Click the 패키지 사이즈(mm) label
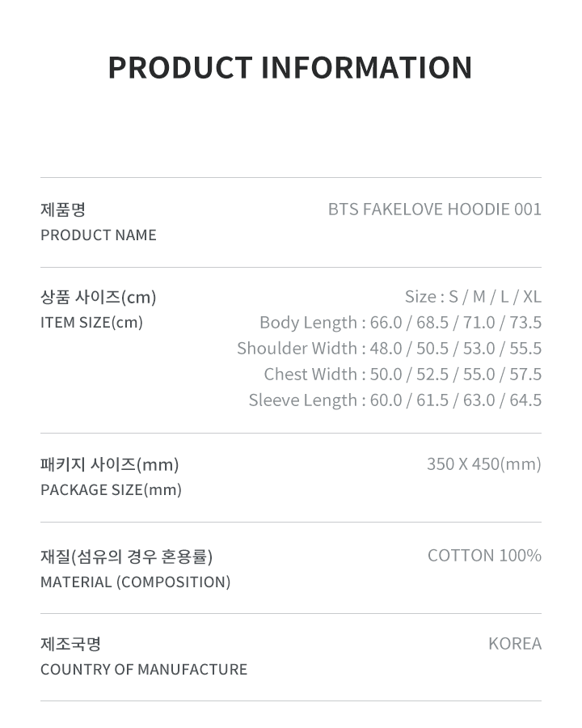Viewport: 582px width, 728px height. (x=110, y=464)
